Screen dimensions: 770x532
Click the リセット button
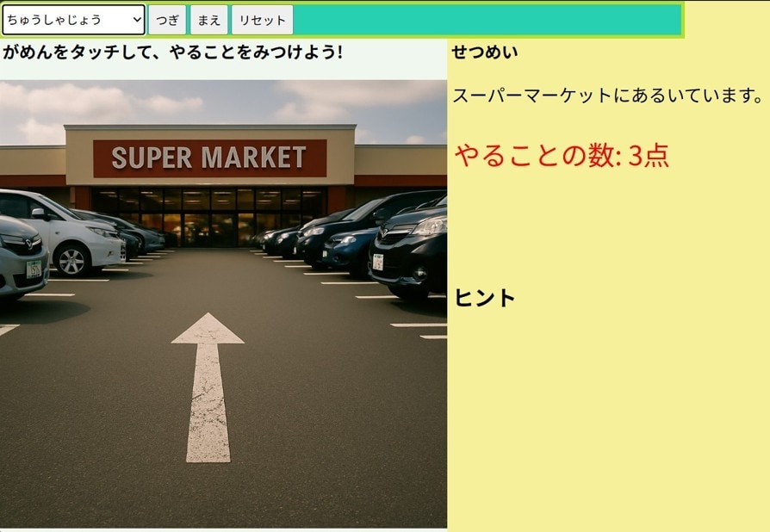pyautogui.click(x=262, y=20)
